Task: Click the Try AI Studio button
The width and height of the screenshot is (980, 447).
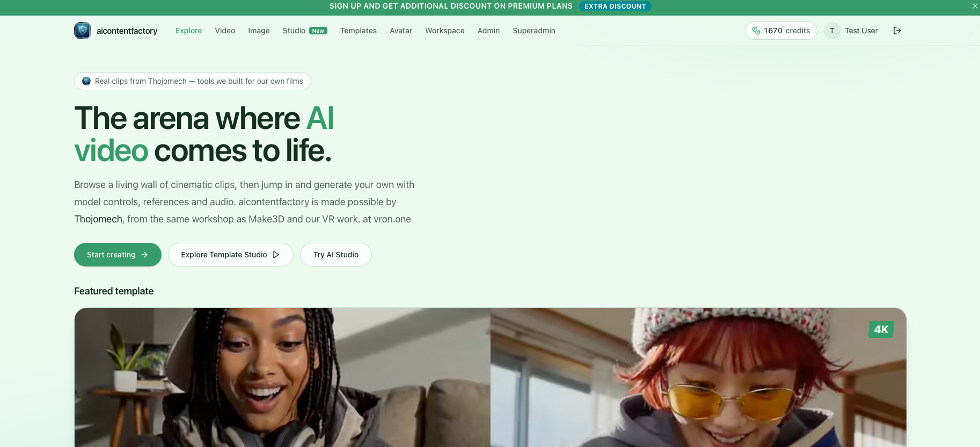Action: tap(336, 255)
